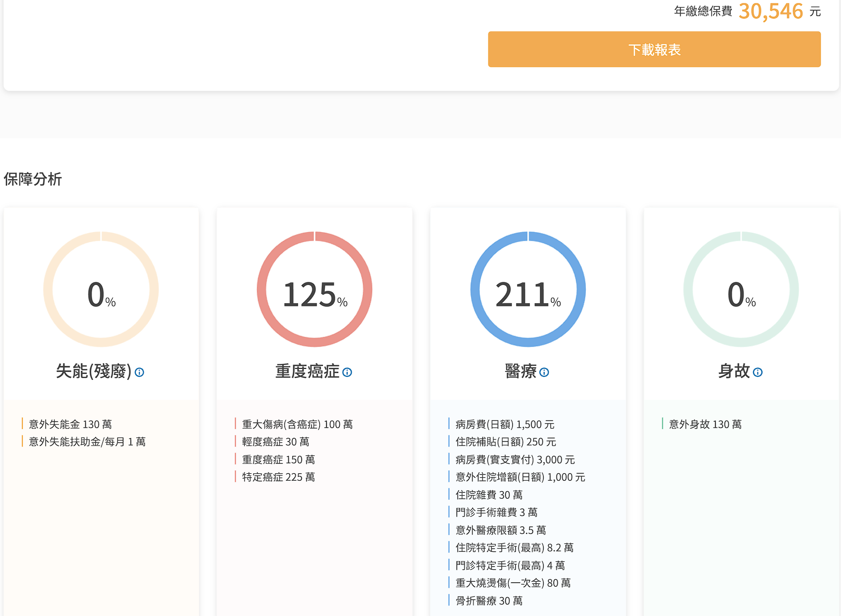This screenshot has width=841, height=616.
Task: Select the 意外失能金 130 萬 item
Action: coord(70,424)
